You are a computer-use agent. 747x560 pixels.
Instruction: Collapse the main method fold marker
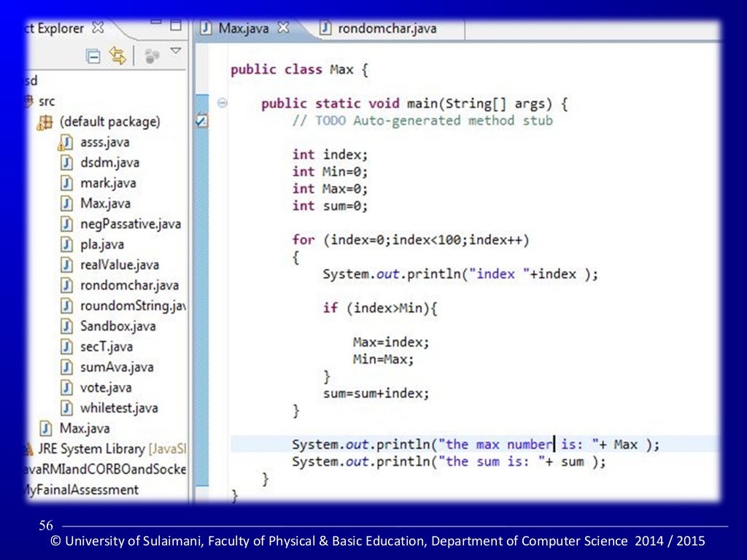click(x=222, y=102)
